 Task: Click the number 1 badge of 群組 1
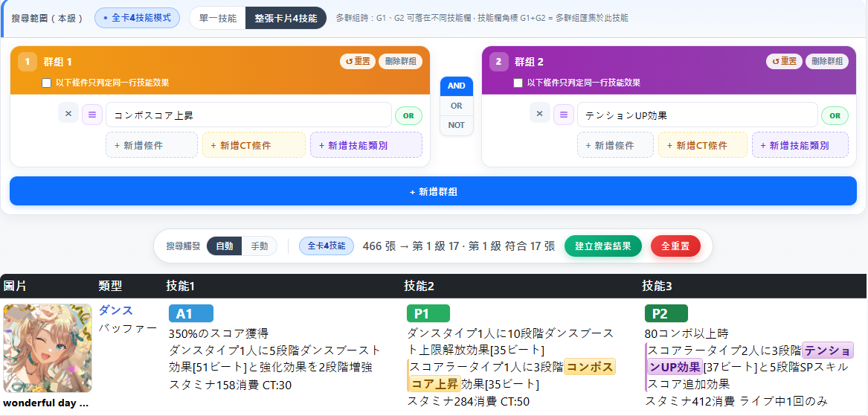coord(27,62)
